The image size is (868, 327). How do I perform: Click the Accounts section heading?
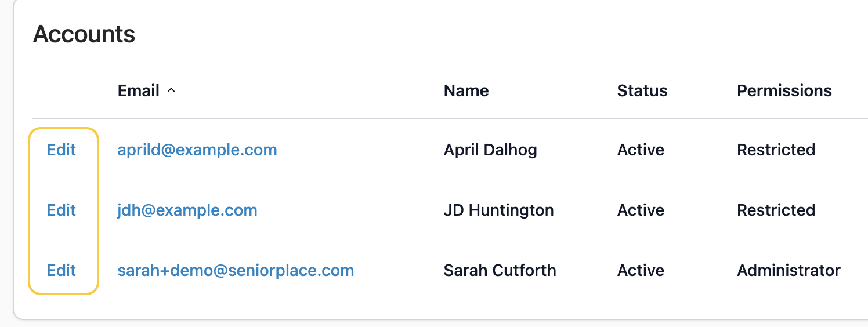[84, 34]
